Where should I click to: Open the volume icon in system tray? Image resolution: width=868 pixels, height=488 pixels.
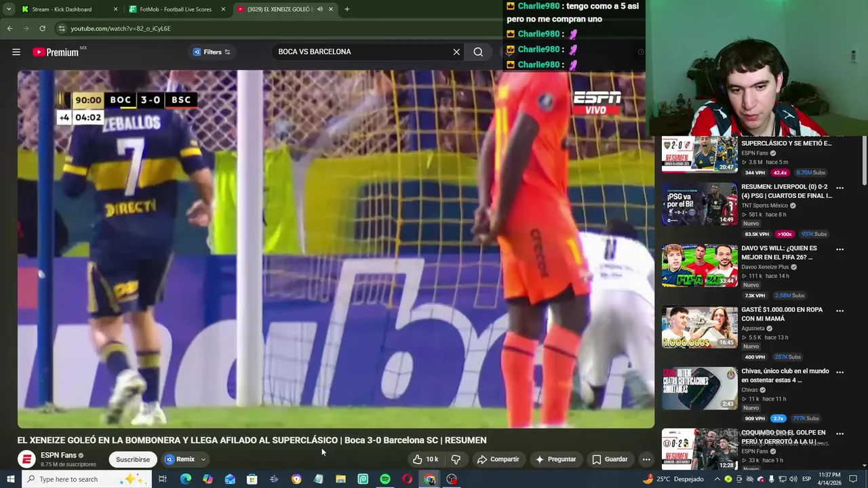tap(793, 479)
